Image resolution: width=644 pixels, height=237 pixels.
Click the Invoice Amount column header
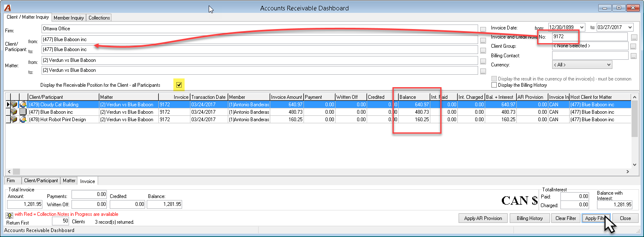[286, 97]
